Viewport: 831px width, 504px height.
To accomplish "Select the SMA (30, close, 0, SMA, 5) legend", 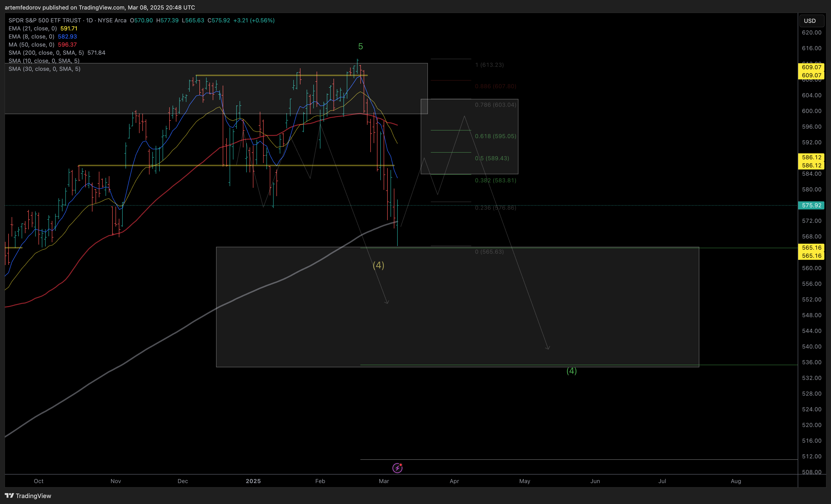I will (x=44, y=69).
